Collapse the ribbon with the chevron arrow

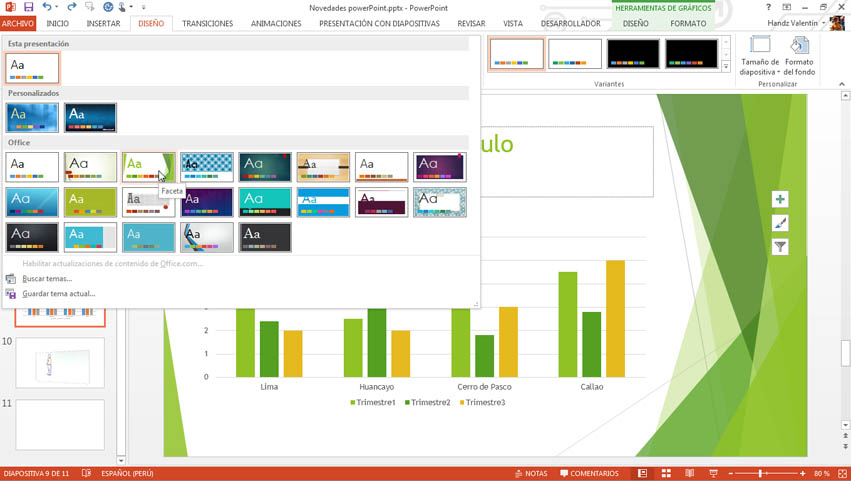843,85
